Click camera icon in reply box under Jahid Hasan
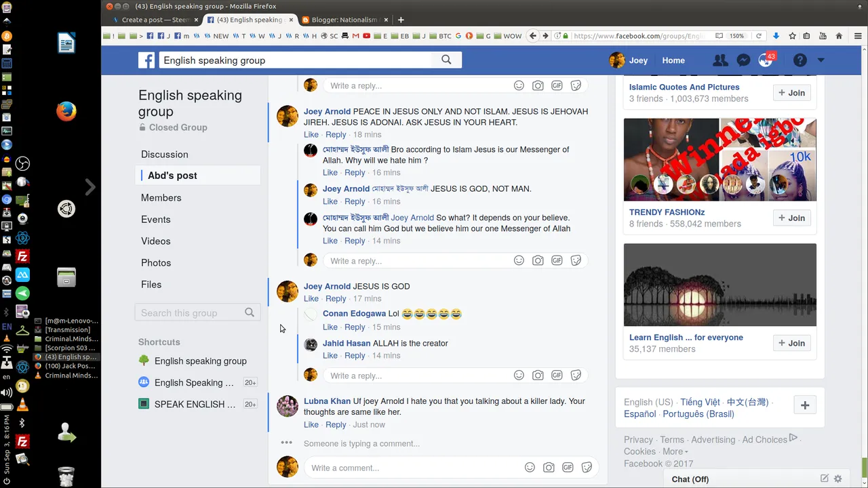 tap(538, 375)
